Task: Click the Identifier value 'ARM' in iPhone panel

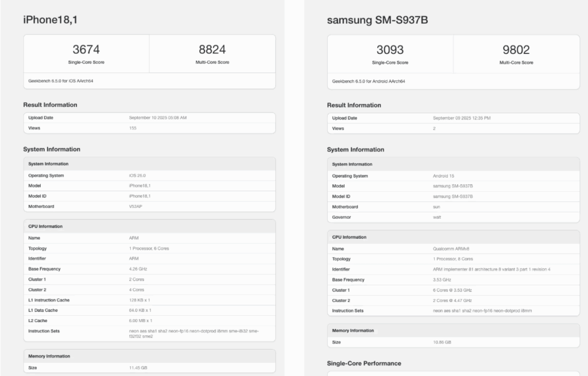Action: pyautogui.click(x=134, y=259)
